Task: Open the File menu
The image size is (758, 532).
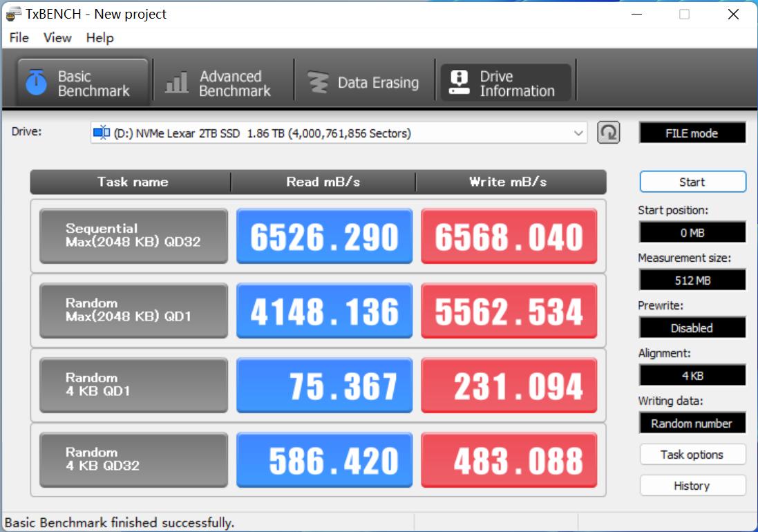Action: pyautogui.click(x=18, y=38)
